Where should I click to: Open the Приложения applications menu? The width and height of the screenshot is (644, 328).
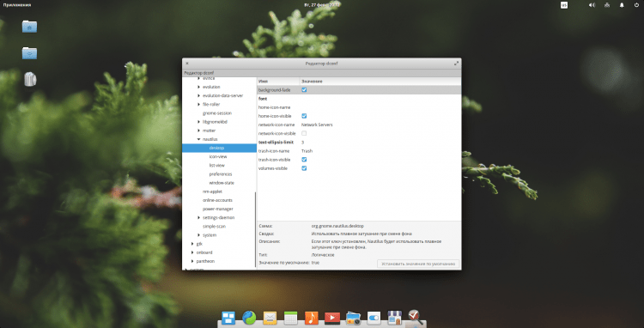17,5
